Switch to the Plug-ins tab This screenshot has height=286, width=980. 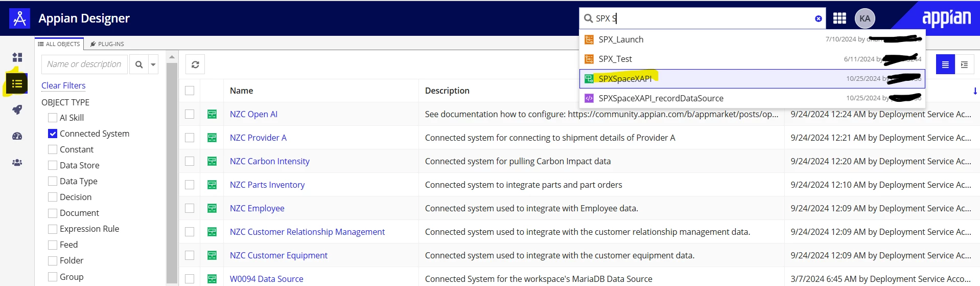point(107,44)
